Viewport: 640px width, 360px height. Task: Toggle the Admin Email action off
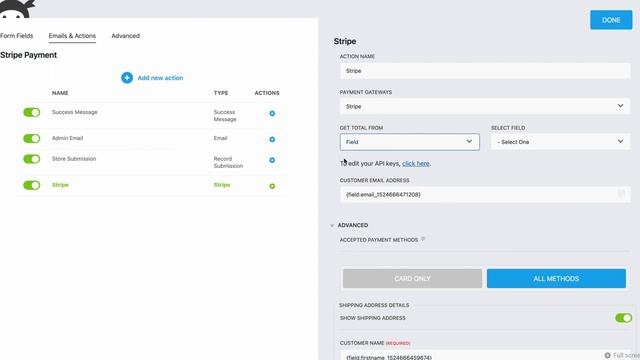[x=31, y=138]
